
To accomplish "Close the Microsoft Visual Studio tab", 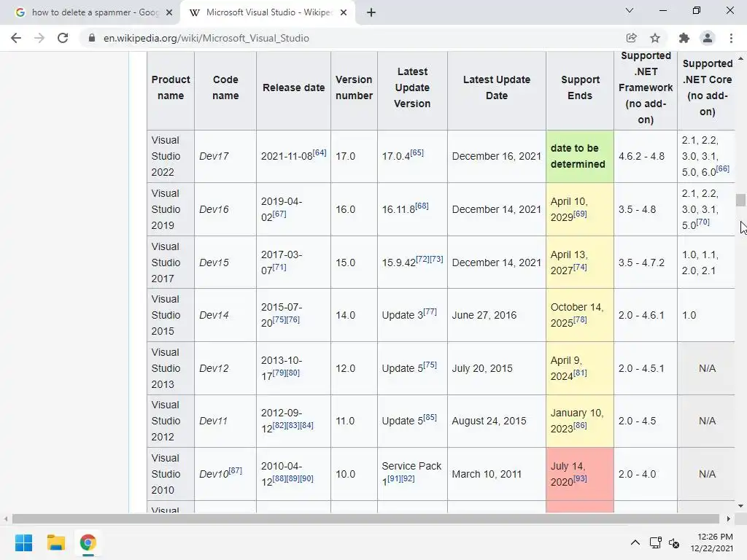I will click(x=344, y=12).
